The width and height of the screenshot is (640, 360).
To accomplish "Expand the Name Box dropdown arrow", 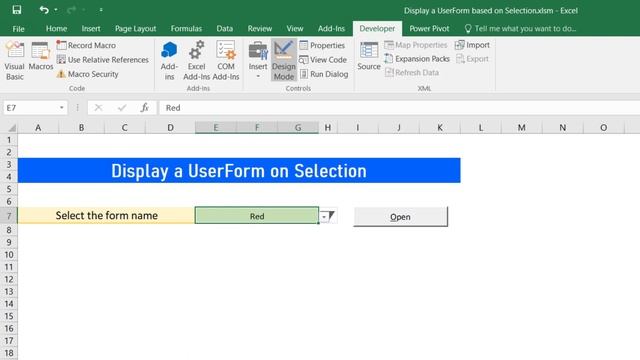I will (62, 108).
